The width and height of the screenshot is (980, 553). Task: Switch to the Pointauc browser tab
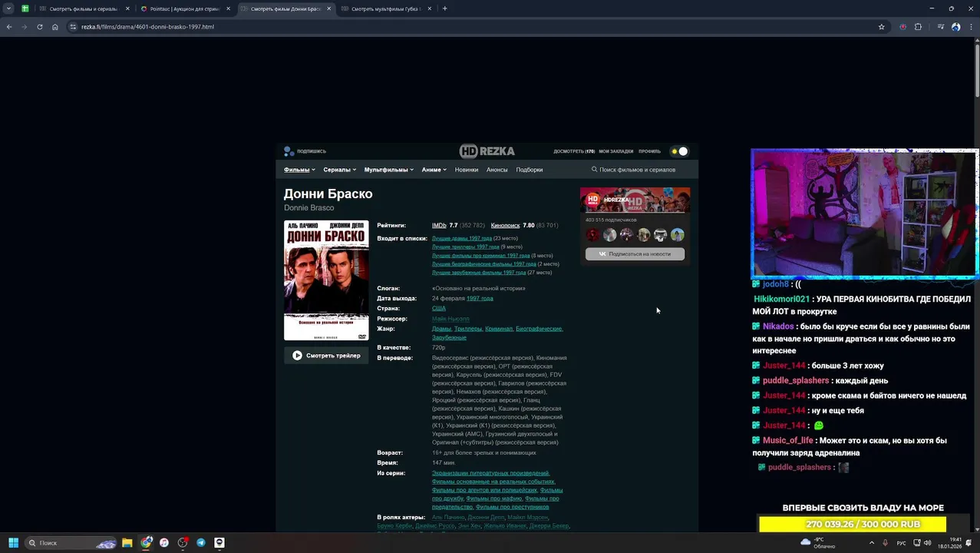click(x=184, y=8)
